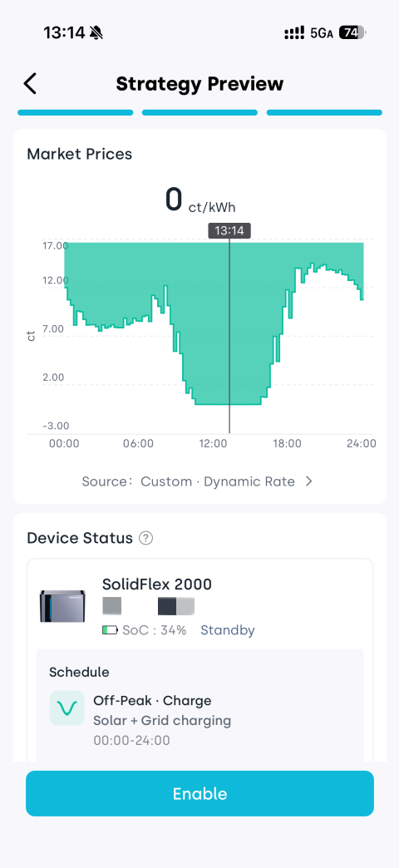The image size is (399, 868).
Task: Open Source: Custom Dynamic Rate selector
Action: pyautogui.click(x=198, y=481)
